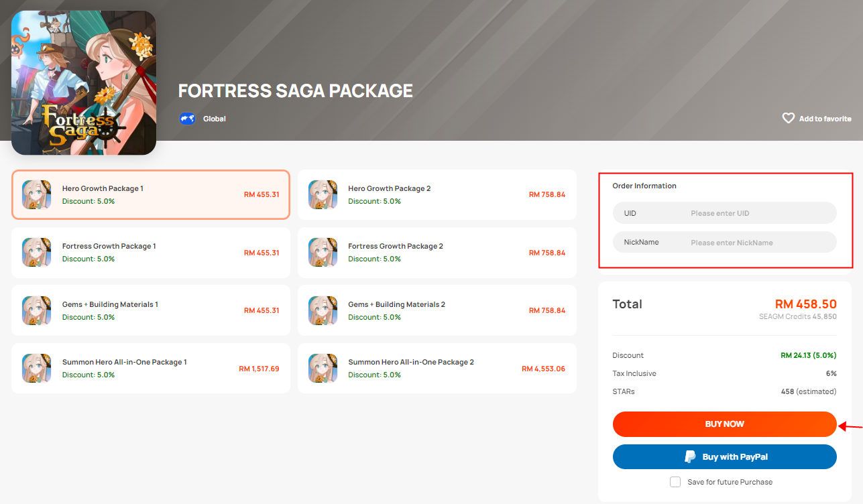Click the Summon Hero All-in-One Package 1 icon
The image size is (863, 504).
tap(36, 368)
